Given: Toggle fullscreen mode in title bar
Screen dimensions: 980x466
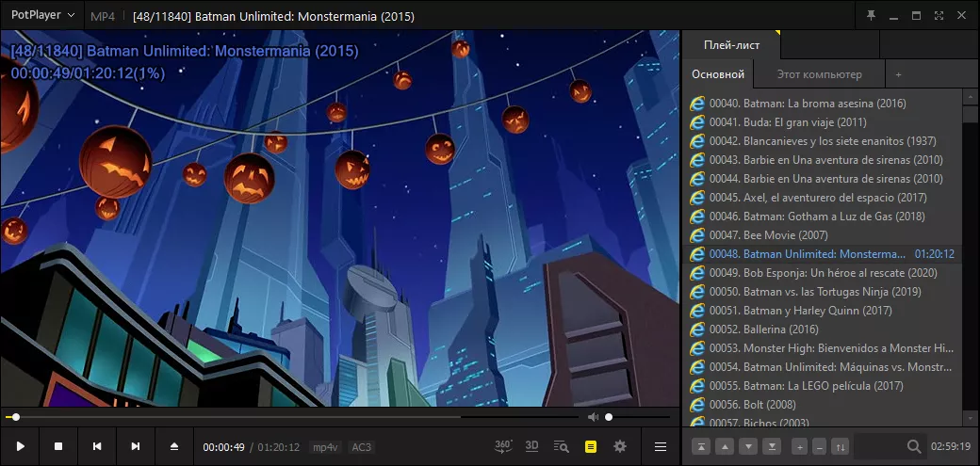Looking at the screenshot, I should (x=939, y=16).
